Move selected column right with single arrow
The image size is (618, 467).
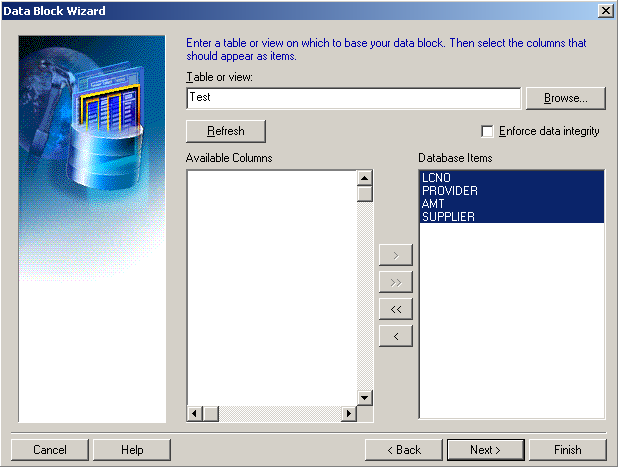pos(396,255)
